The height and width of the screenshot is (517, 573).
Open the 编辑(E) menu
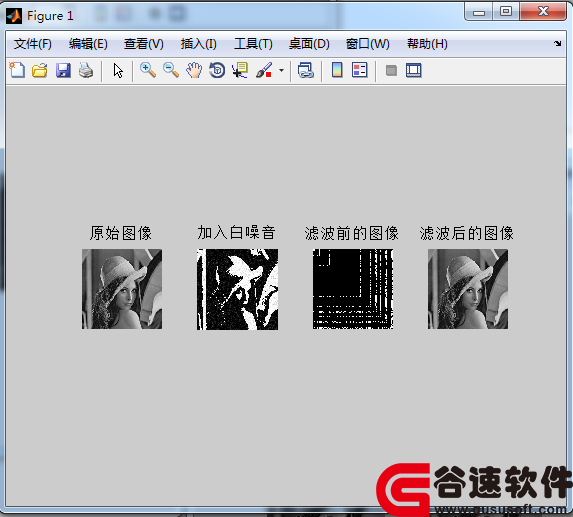88,44
